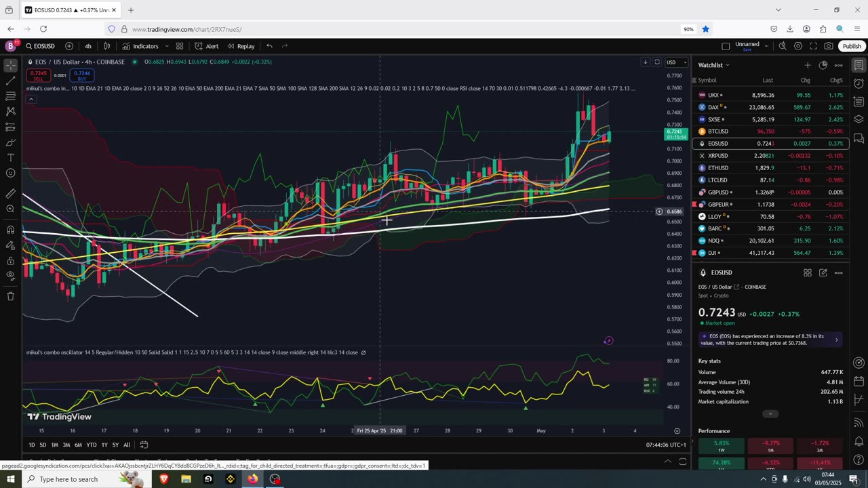Open EOSUSD details grid view icon
The height and width of the screenshot is (488, 868).
click(x=808, y=272)
